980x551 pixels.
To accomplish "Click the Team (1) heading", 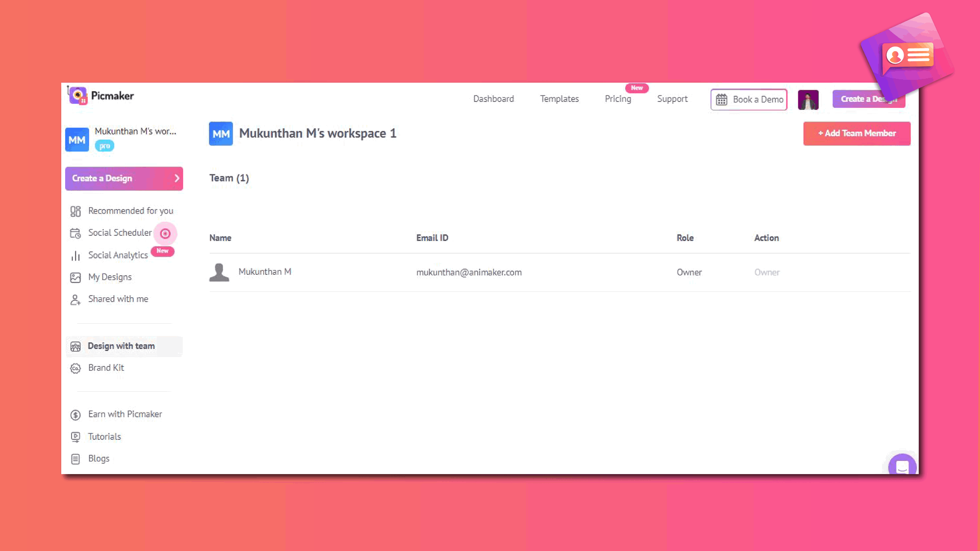I will [229, 178].
